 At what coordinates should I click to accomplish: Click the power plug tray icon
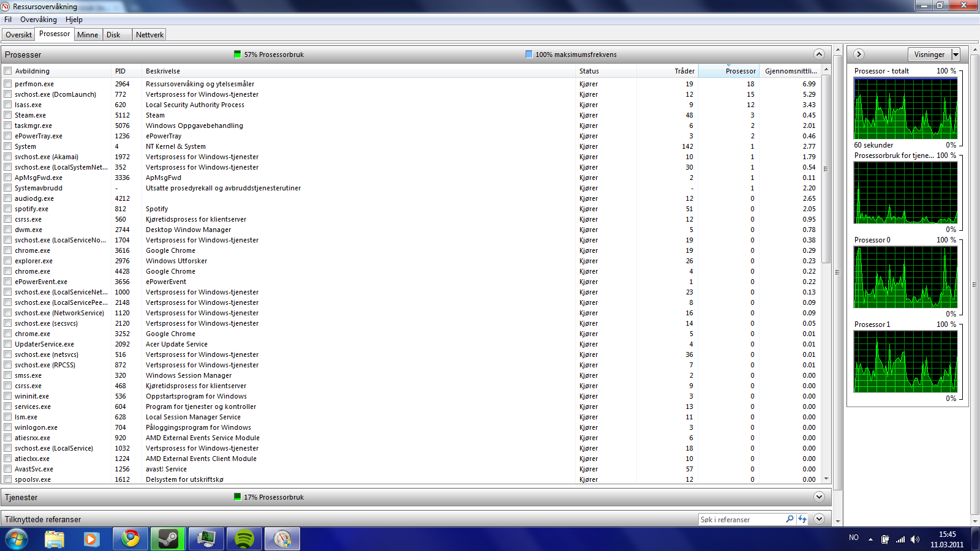885,539
